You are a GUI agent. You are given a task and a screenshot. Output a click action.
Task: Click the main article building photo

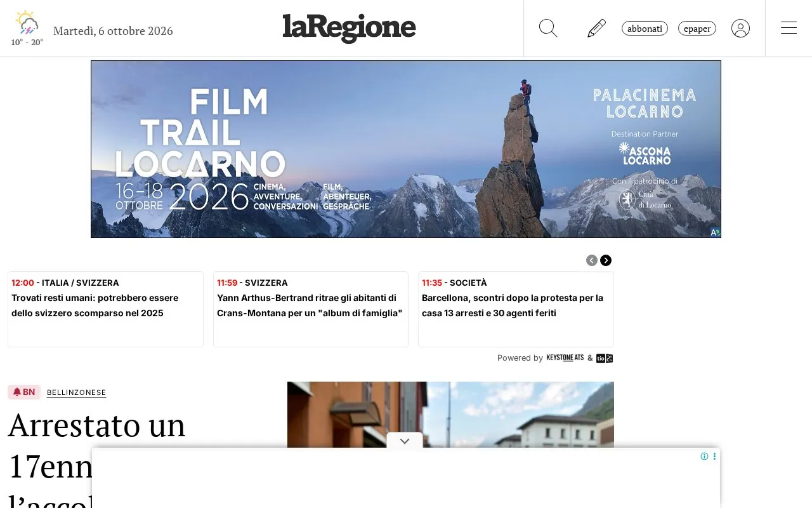(450, 414)
